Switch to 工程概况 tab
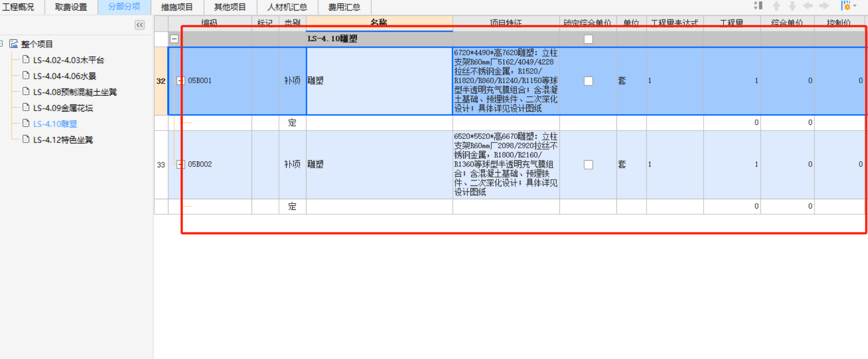This screenshot has width=868, height=359. pos(18,7)
